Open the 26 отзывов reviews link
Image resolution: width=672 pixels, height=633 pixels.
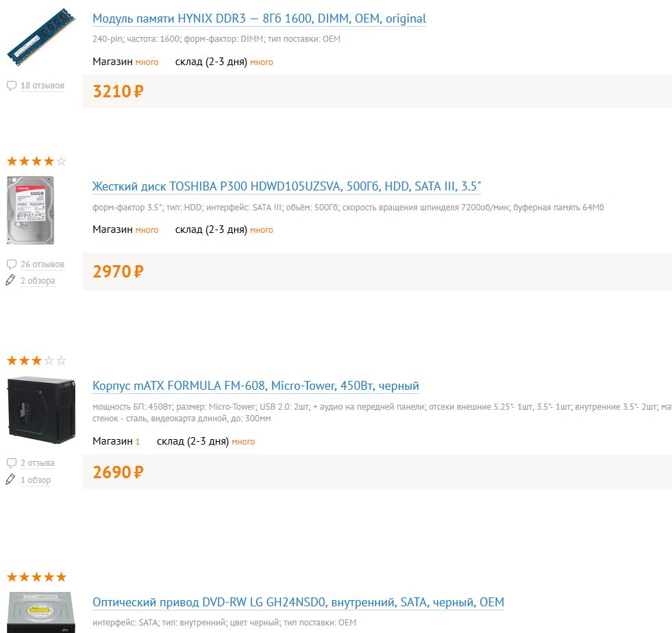click(42, 264)
